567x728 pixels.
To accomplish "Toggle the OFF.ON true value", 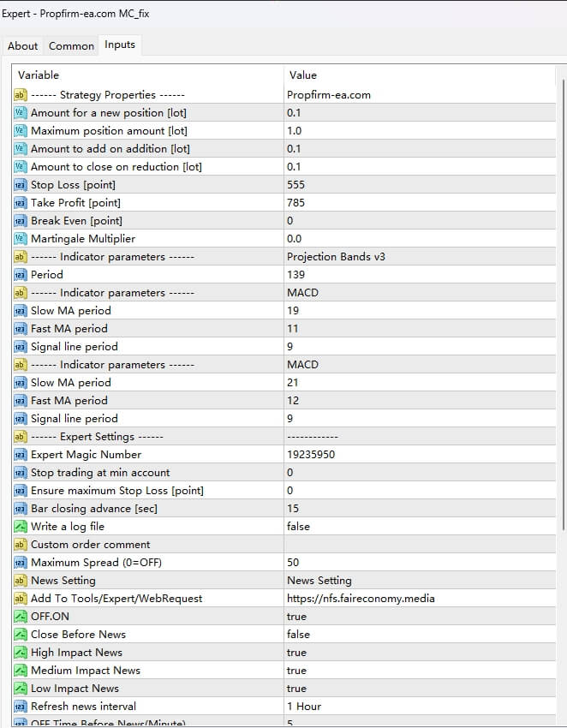I will [x=296, y=617].
